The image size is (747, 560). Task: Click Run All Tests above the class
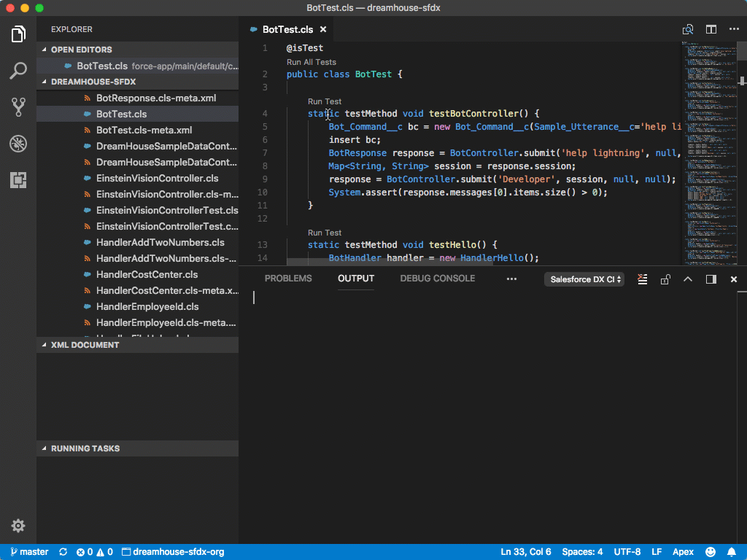(x=310, y=62)
